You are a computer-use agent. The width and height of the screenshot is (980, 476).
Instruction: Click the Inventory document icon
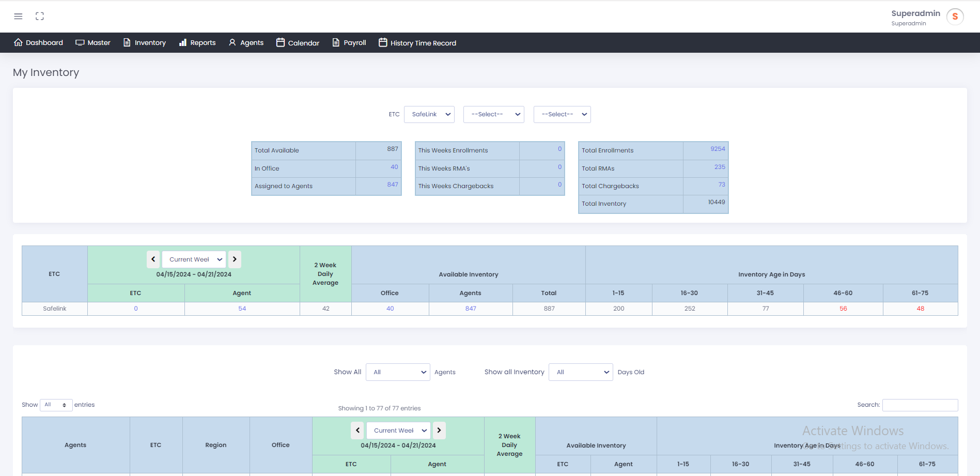coord(127,42)
